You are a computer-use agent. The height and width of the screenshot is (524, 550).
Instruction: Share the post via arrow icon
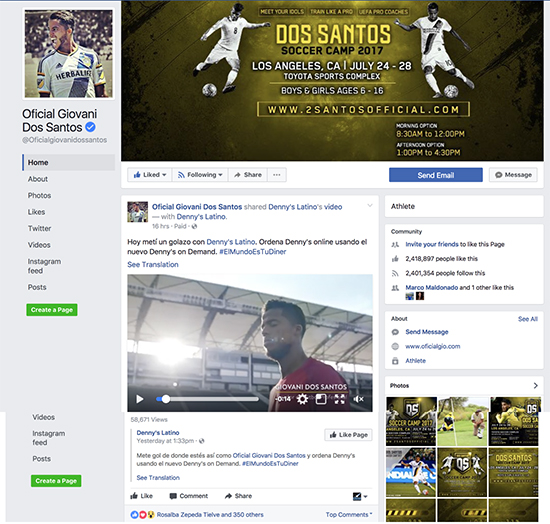click(238, 496)
